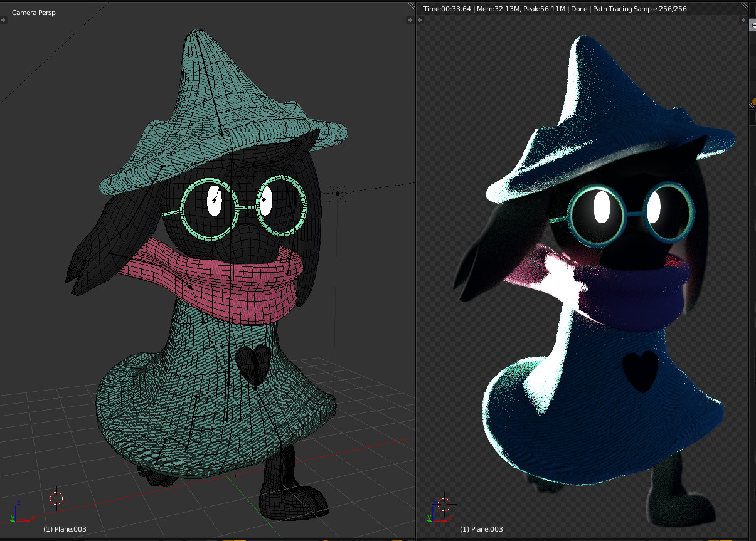Click the Plane.003 label in the rendered viewport
This screenshot has height=541, width=756.
coord(483,529)
